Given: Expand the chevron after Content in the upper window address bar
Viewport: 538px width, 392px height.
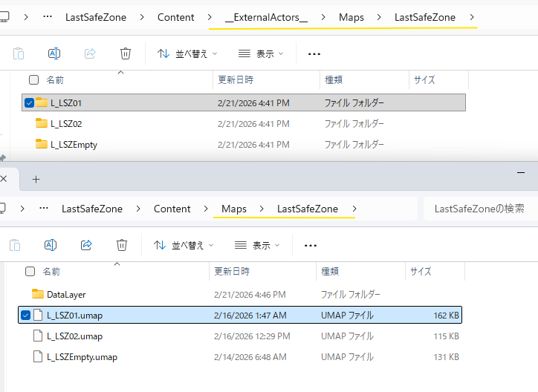Looking at the screenshot, I should point(210,17).
